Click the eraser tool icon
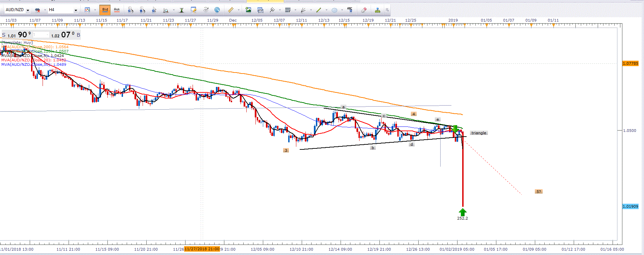The image size is (644, 255). pyautogui.click(x=364, y=10)
